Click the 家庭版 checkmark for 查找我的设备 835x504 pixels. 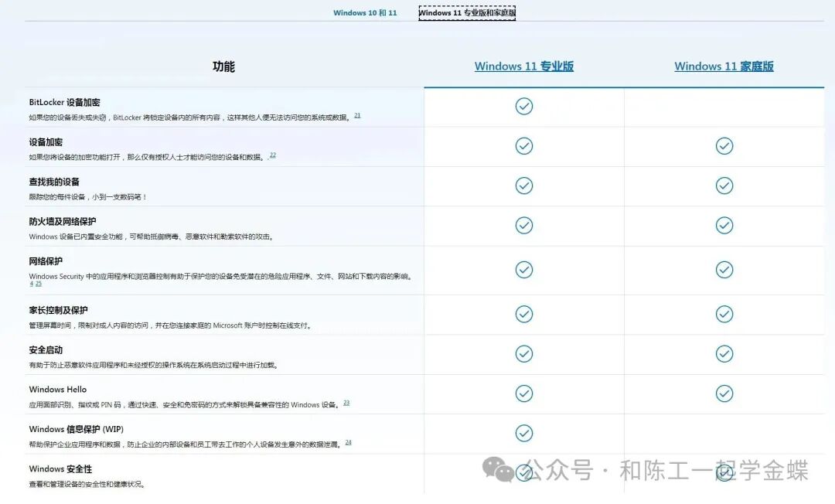724,186
